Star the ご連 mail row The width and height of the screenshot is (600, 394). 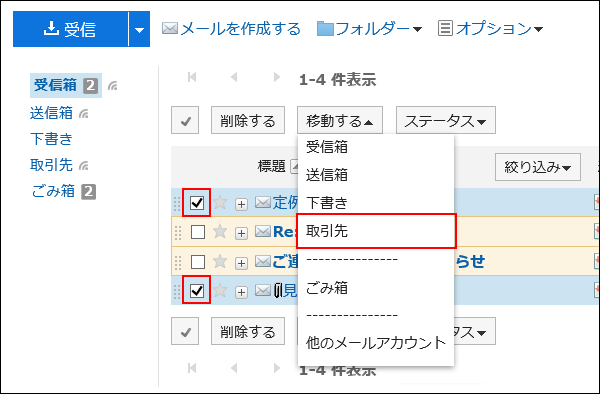point(220,261)
